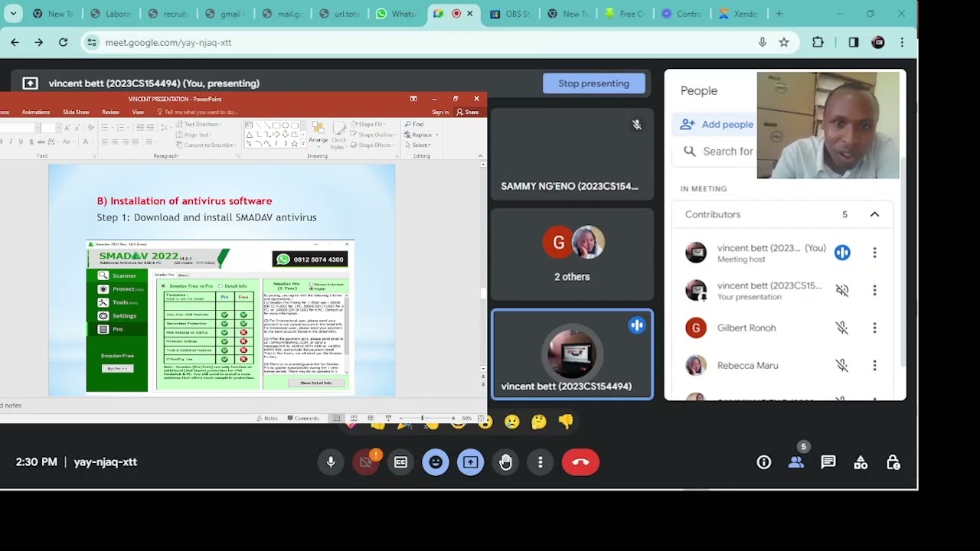Bookmark this page with the star icon
Viewport: 980px width, 551px height.
pyautogui.click(x=784, y=43)
